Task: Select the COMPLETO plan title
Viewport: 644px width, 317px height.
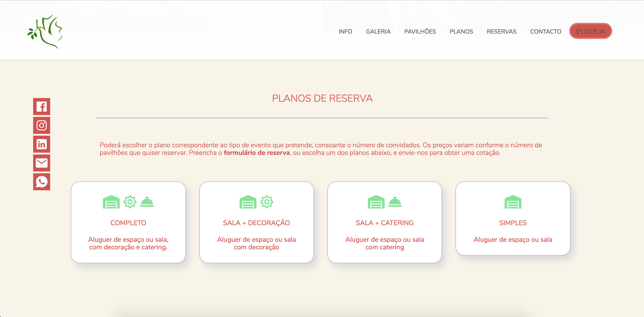Action: (128, 223)
